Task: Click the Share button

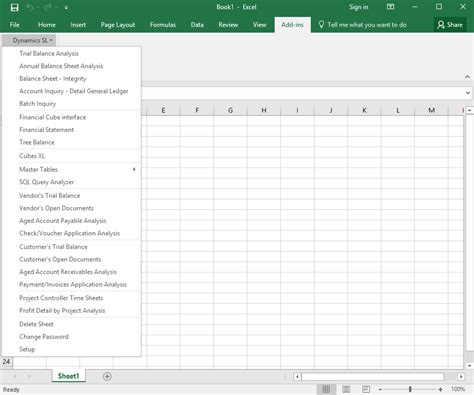Action: point(450,25)
